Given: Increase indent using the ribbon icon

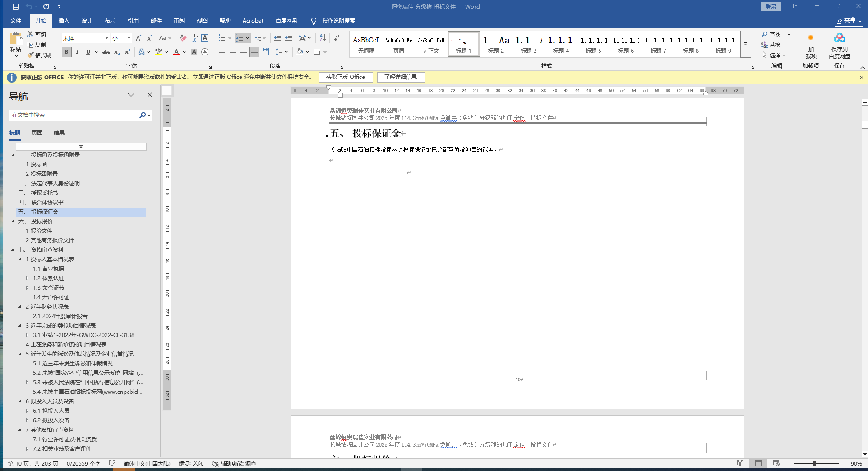Looking at the screenshot, I should [288, 38].
